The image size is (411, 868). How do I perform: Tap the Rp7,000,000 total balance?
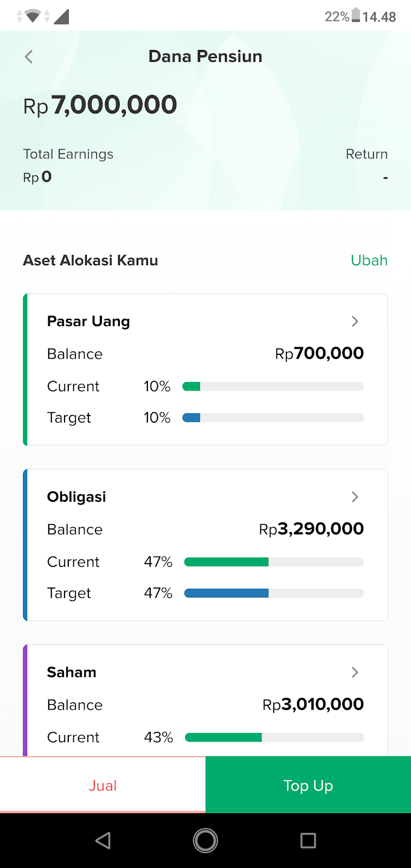click(x=100, y=105)
